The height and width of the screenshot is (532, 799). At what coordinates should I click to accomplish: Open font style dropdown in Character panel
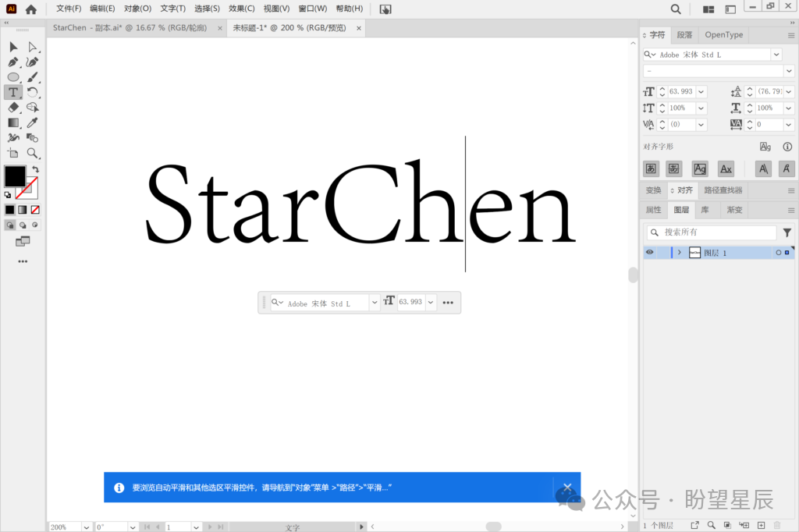click(x=789, y=71)
